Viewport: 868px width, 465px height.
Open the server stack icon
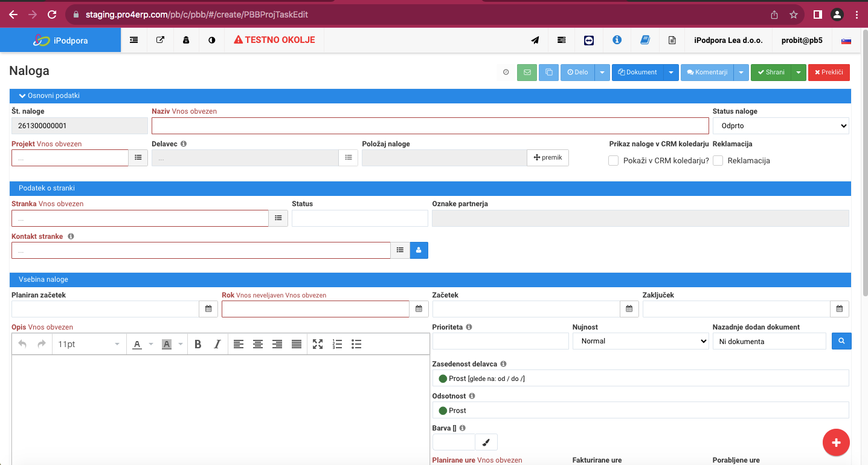(x=562, y=41)
